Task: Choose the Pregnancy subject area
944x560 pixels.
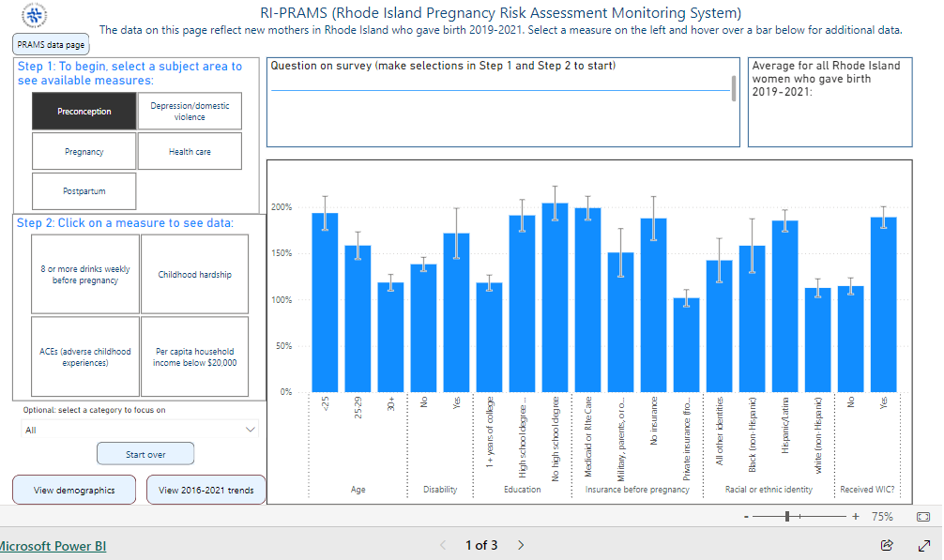Action: point(84,152)
